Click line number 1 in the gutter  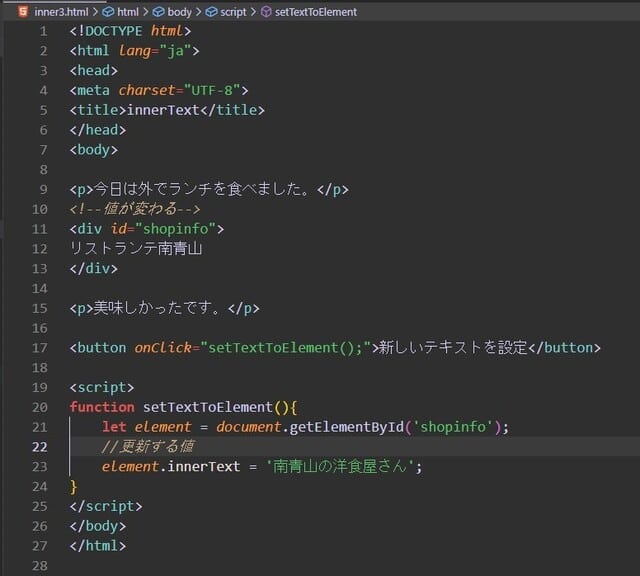42,31
